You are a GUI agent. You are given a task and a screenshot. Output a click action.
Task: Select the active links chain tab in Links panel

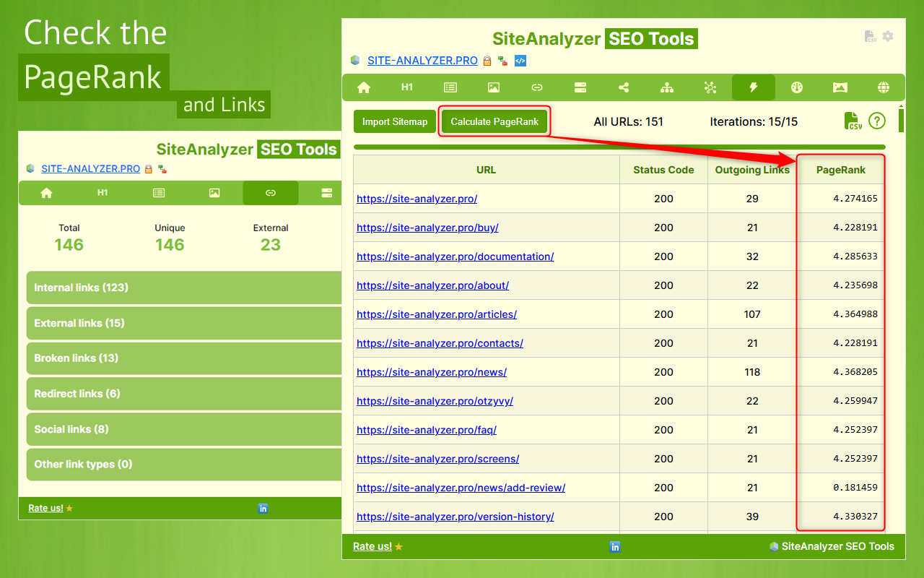pyautogui.click(x=271, y=193)
